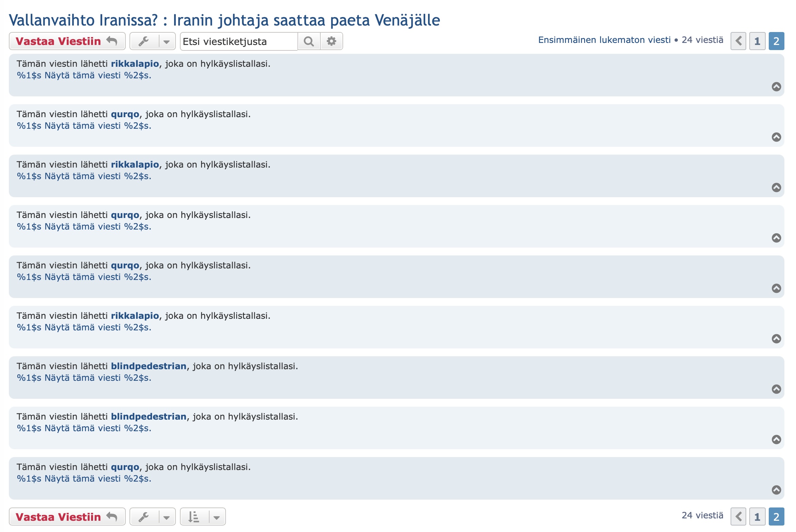The height and width of the screenshot is (532, 796).
Task: Open rikkalapio profile in first post
Action: 135,64
